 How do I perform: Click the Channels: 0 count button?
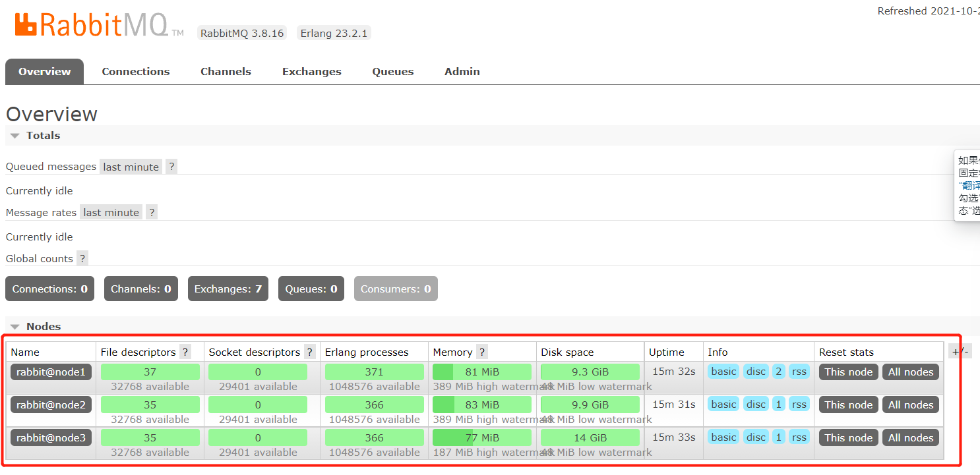coord(141,289)
